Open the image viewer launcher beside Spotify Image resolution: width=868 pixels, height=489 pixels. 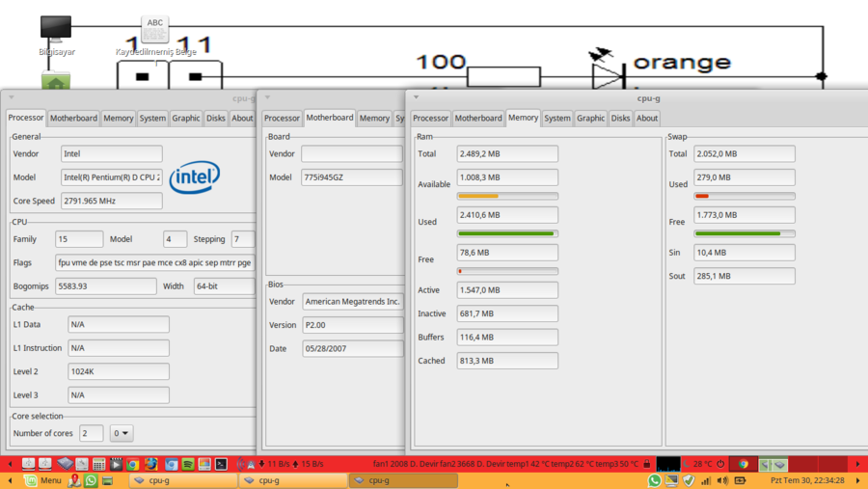click(204, 464)
